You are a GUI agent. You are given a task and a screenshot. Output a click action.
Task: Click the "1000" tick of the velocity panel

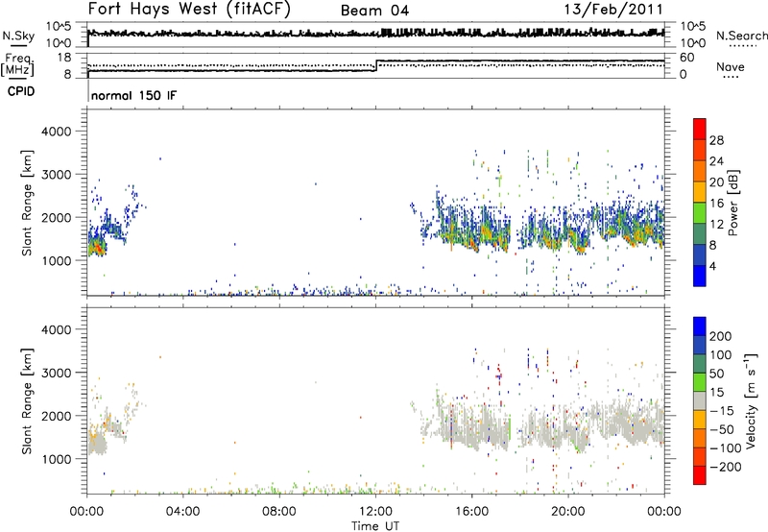[x=56, y=459]
